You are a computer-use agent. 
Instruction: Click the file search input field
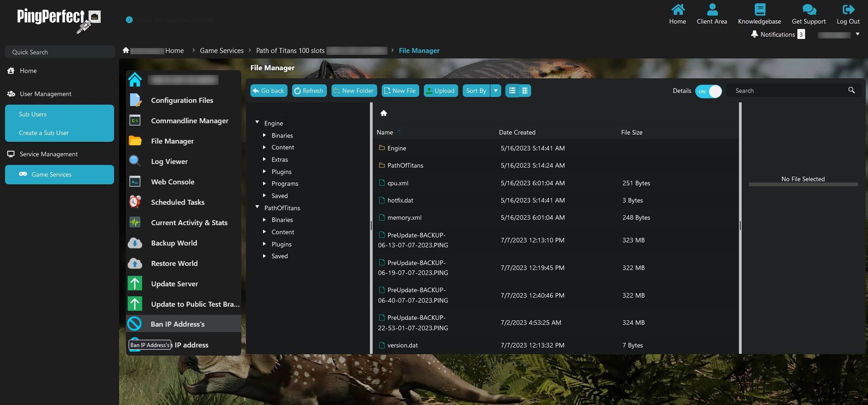(x=788, y=91)
